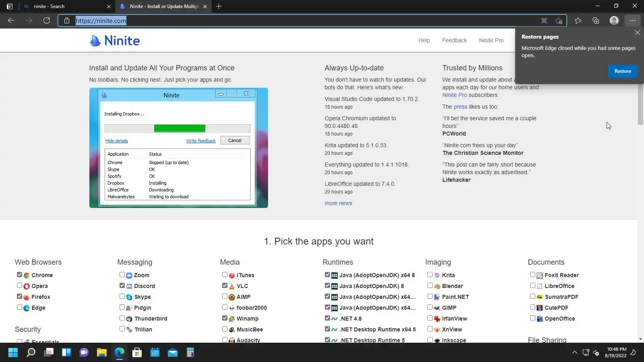
Task: Follow the 'more news' link
Action: 339,203
